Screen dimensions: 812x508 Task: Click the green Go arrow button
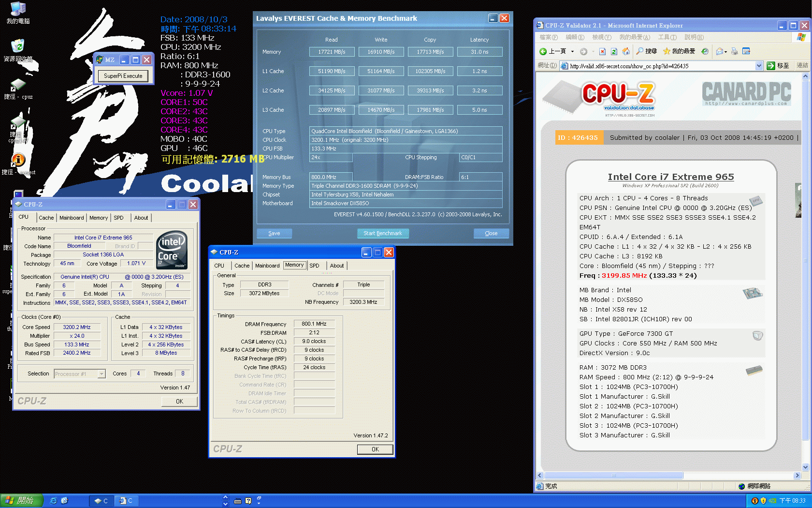pos(771,66)
